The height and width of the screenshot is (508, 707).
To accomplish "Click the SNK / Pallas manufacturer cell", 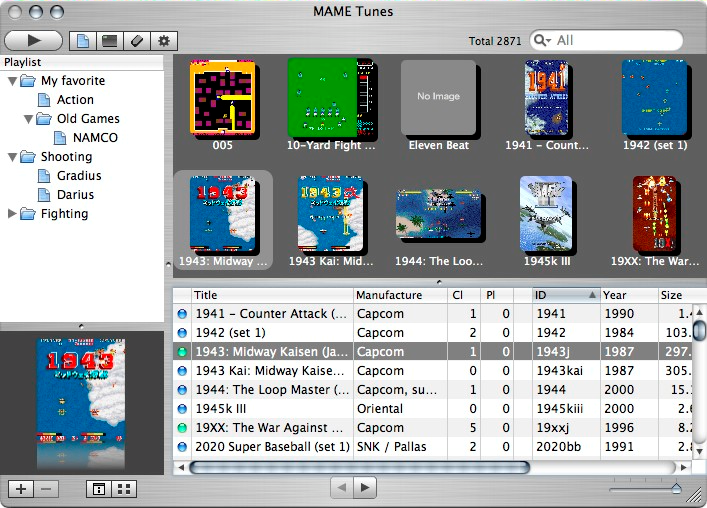I will [x=391, y=447].
